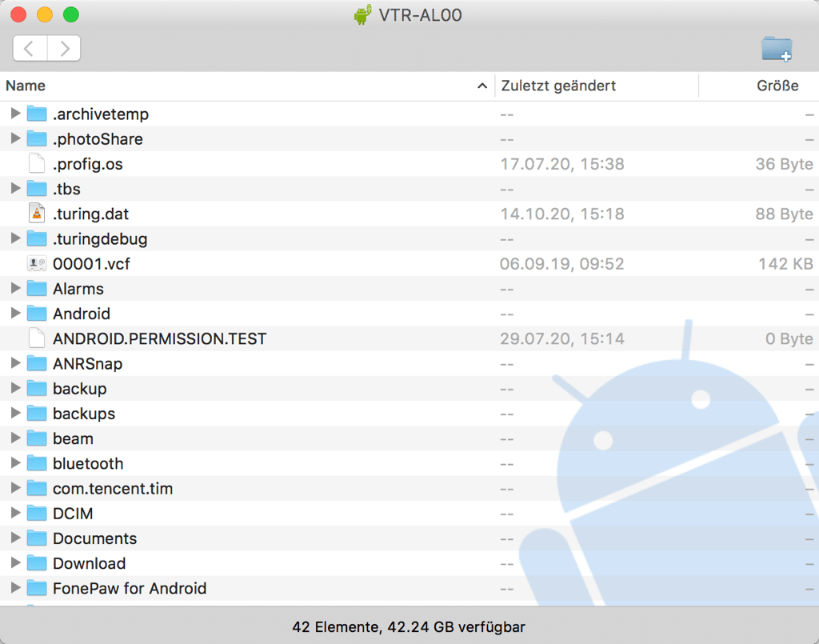
Task: Click the ANRSnap folder icon
Action: click(37, 363)
